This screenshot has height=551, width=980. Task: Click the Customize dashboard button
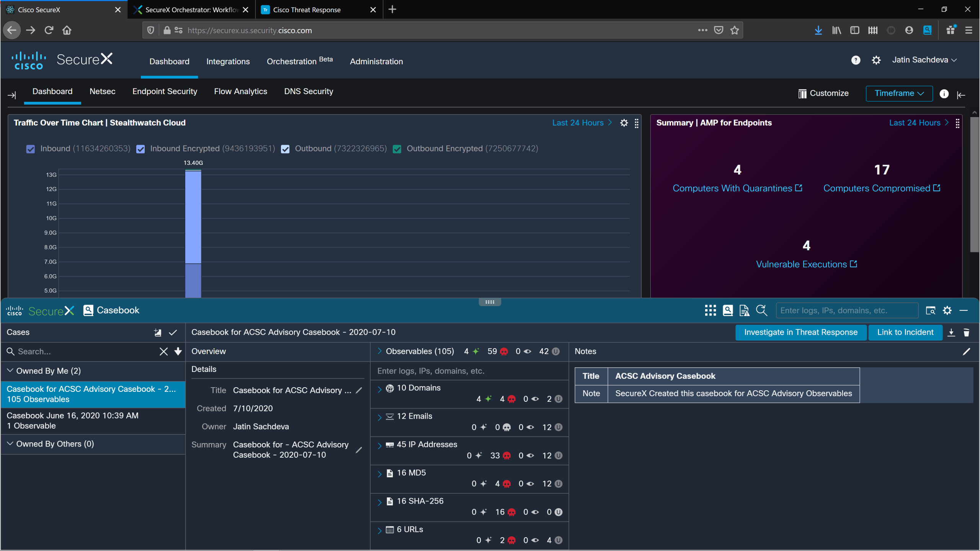click(823, 93)
